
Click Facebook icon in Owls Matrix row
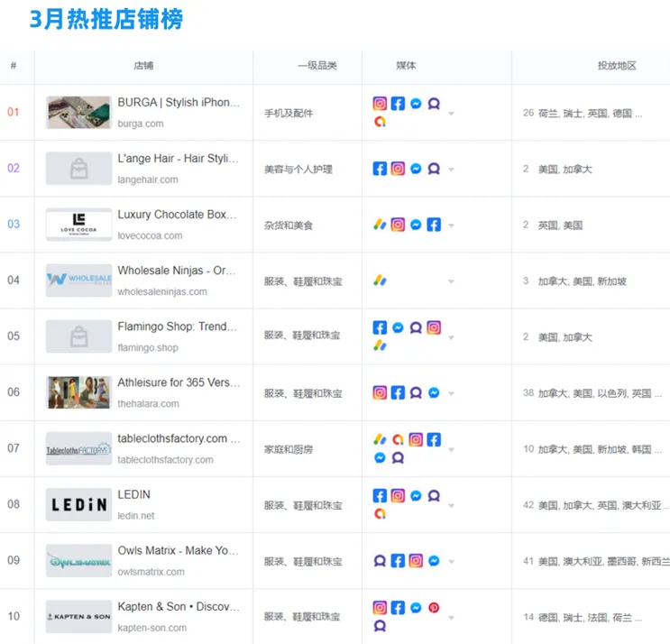point(398,560)
